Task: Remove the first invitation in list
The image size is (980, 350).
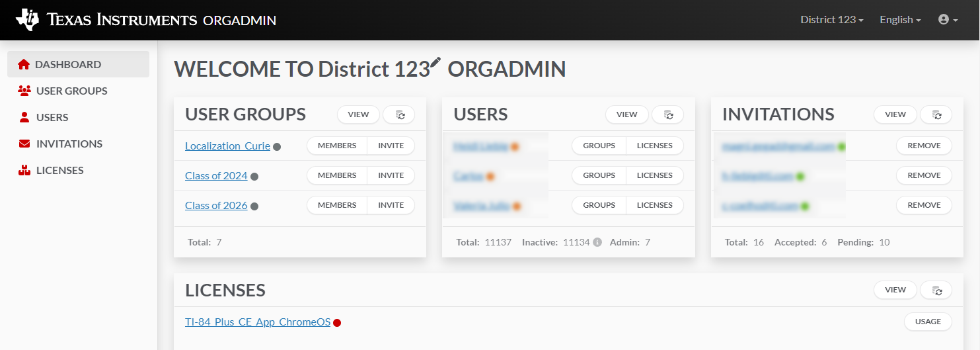Action: coord(924,146)
